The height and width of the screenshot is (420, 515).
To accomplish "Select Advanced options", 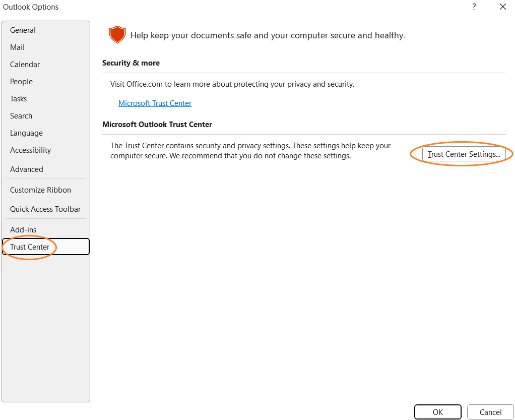I will [x=26, y=169].
